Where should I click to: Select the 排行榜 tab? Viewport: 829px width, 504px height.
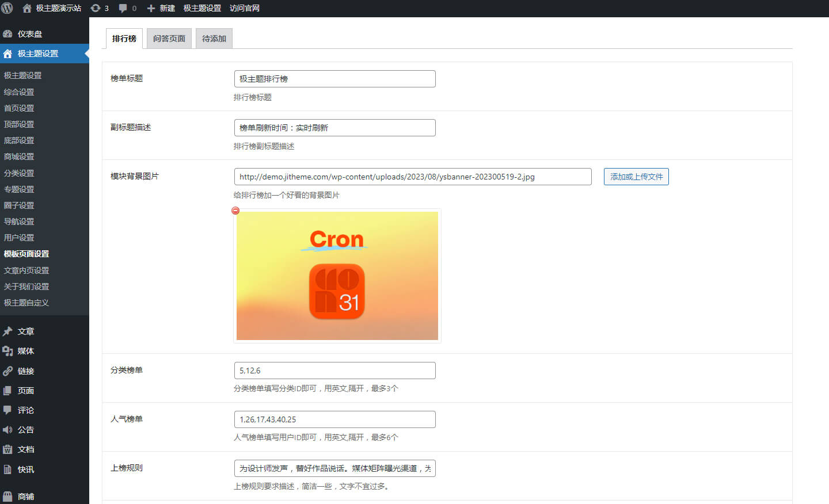pos(124,39)
